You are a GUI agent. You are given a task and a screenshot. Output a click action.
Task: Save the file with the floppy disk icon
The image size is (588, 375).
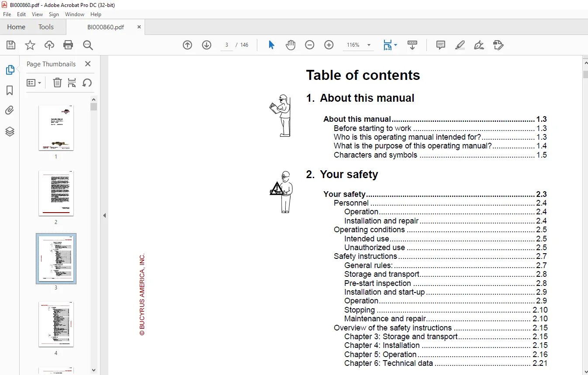(11, 45)
